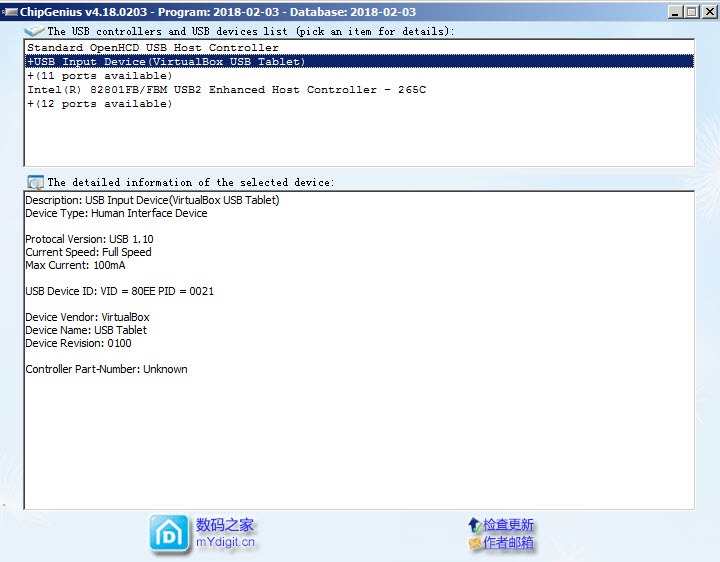
Task: Click the author email envelope icon
Action: tap(475, 543)
